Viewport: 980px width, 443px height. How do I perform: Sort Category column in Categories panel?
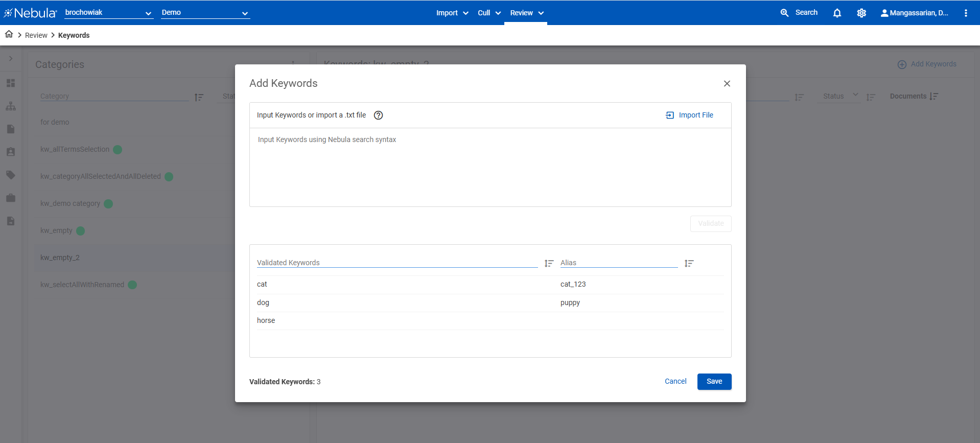pyautogui.click(x=199, y=97)
